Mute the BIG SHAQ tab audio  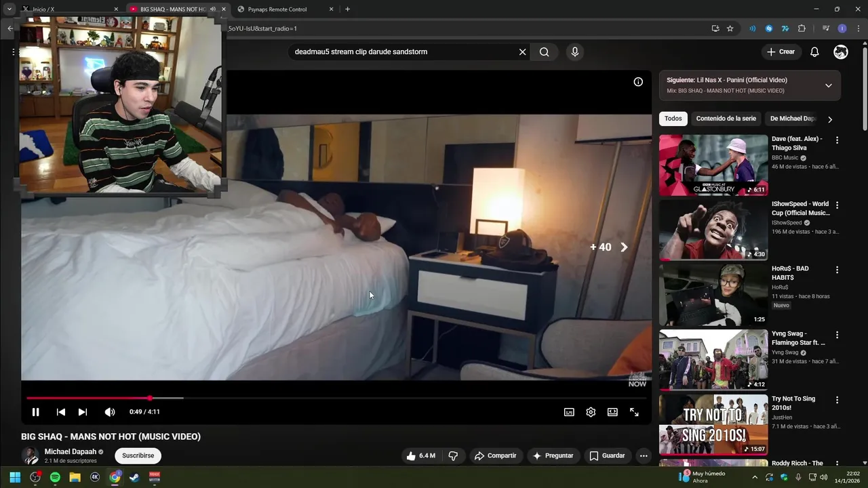click(213, 9)
